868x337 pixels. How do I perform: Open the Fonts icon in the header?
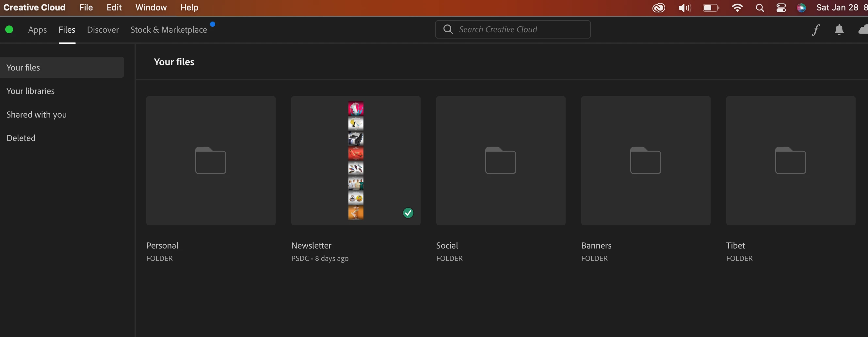(815, 30)
